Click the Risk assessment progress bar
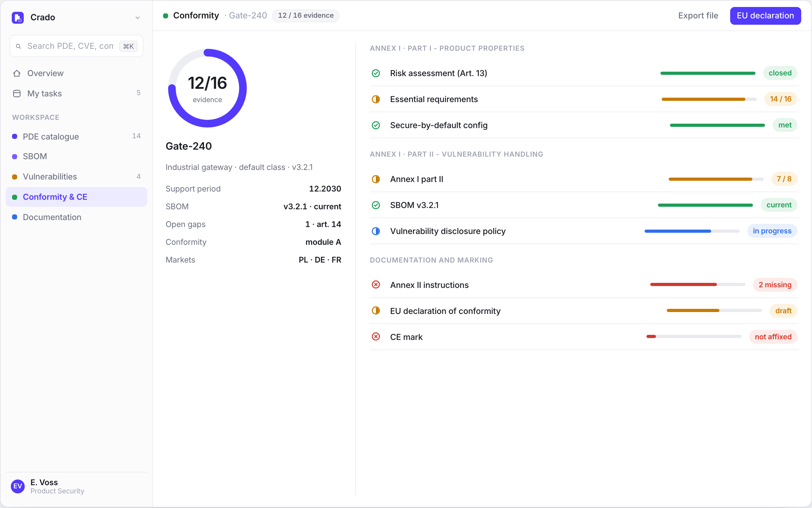812x508 pixels. 708,73
